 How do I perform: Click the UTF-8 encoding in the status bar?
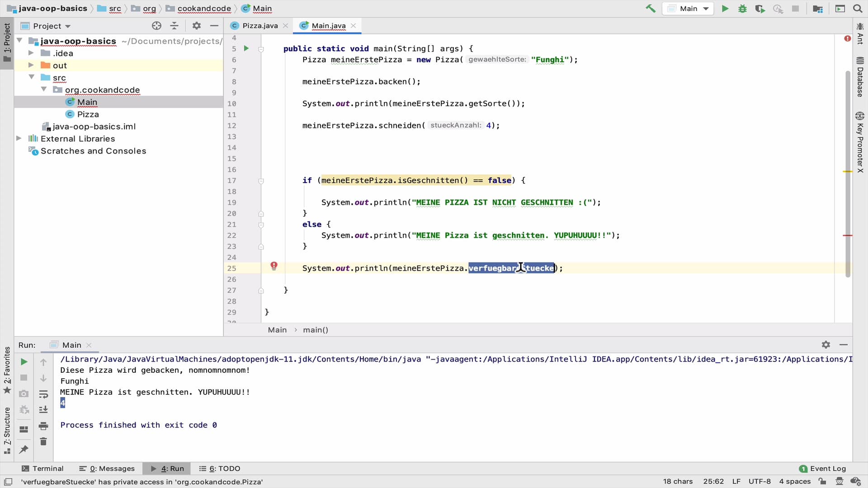click(759, 482)
